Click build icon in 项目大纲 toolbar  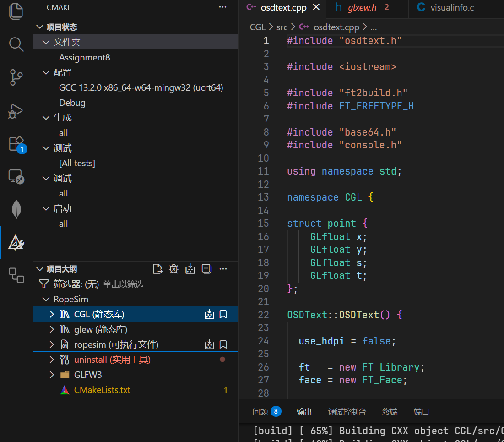[x=190, y=269]
